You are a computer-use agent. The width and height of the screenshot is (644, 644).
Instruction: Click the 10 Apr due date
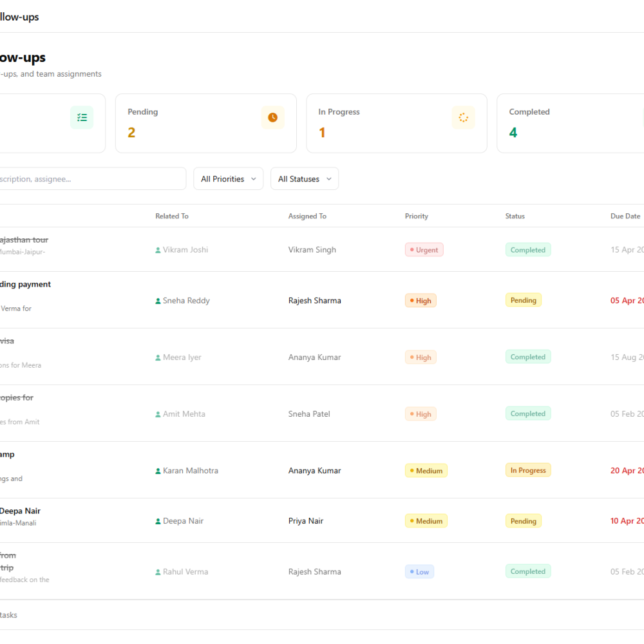[627, 521]
